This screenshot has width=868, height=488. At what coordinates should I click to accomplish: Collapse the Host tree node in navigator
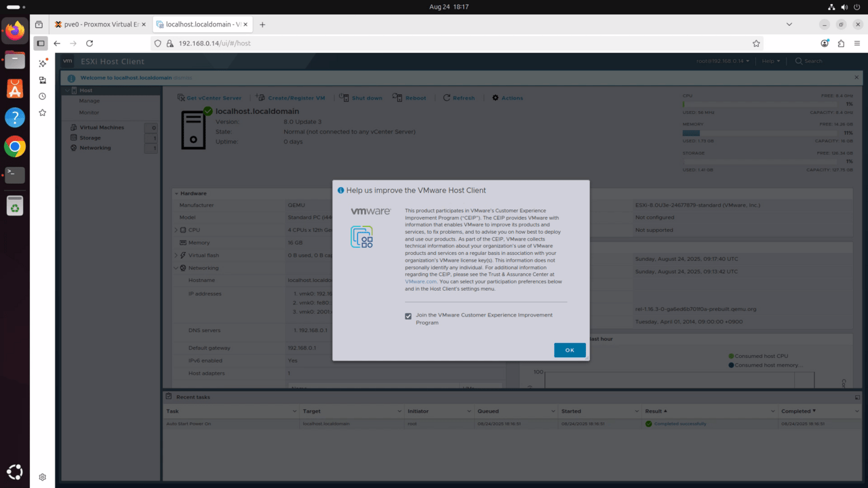pos(66,90)
